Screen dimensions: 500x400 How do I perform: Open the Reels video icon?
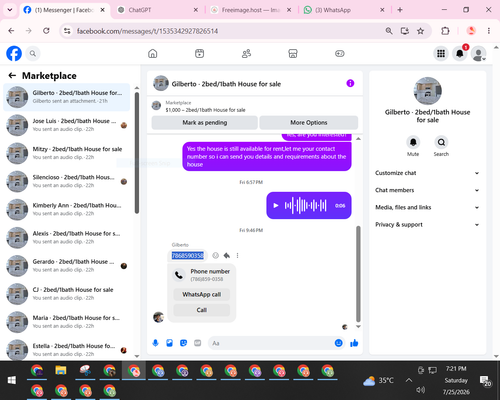[x=199, y=53]
